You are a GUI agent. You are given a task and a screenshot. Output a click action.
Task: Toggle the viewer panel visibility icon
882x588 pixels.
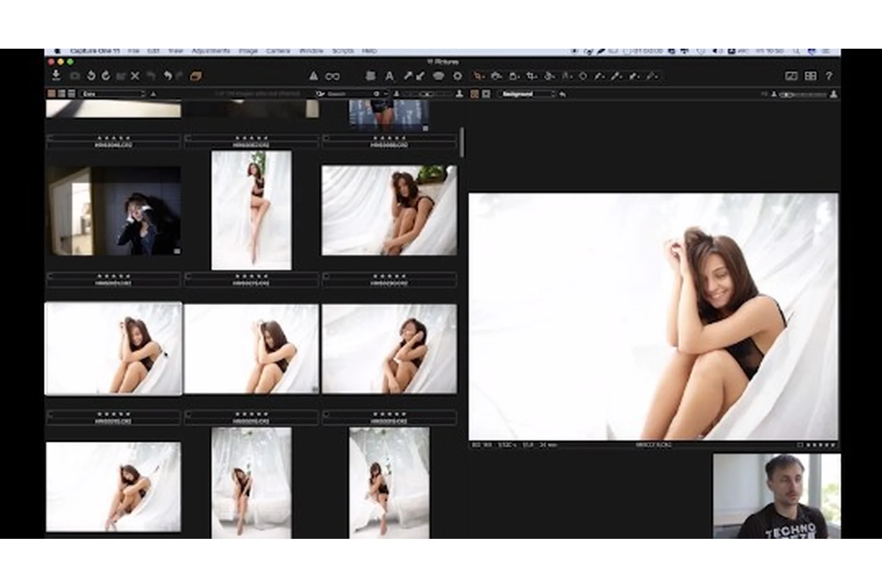click(791, 76)
